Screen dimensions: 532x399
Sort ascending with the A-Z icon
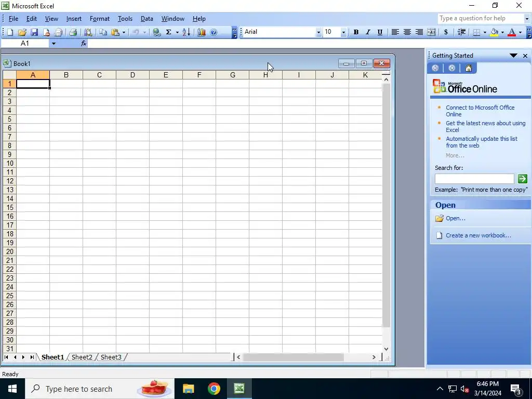coord(187,32)
